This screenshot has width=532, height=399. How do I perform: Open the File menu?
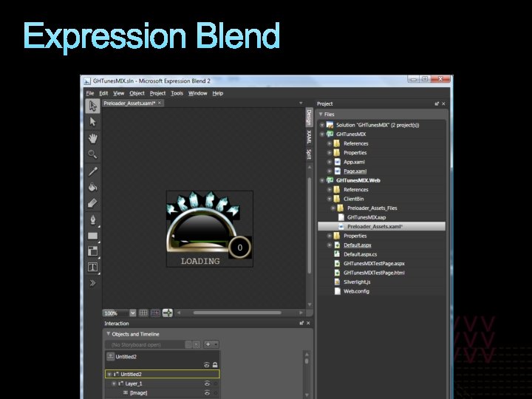(x=90, y=93)
